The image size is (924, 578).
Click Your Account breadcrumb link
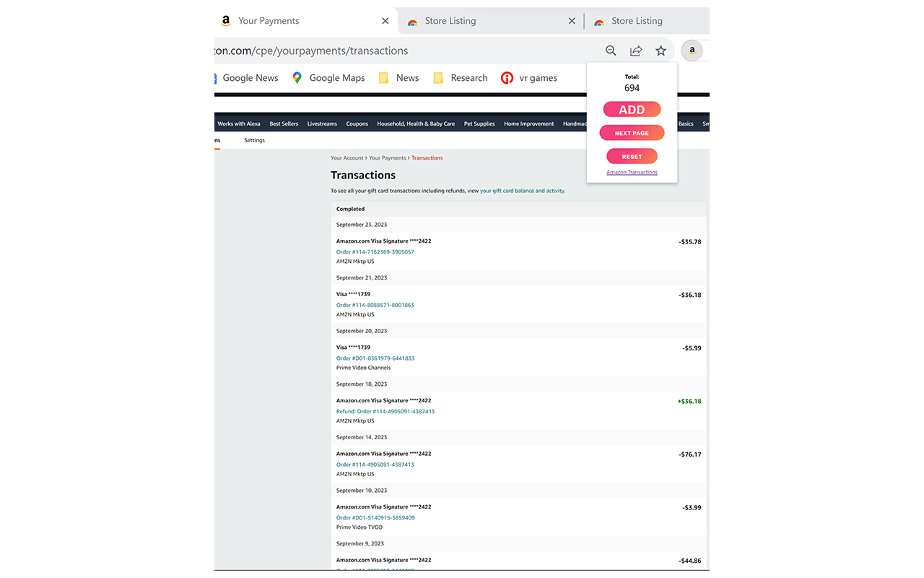[347, 158]
